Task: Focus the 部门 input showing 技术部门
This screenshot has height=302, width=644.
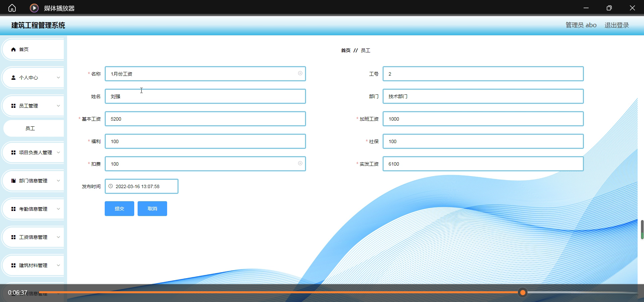Action: click(x=483, y=96)
